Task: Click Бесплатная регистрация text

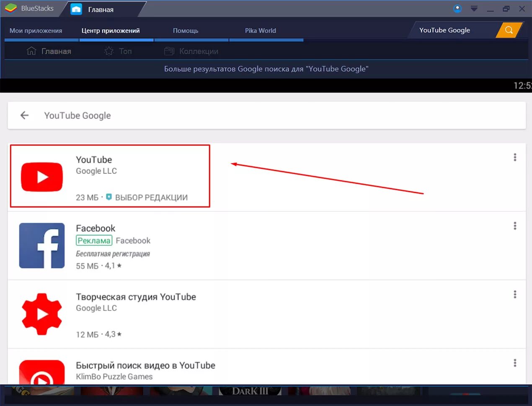Action: tap(113, 254)
